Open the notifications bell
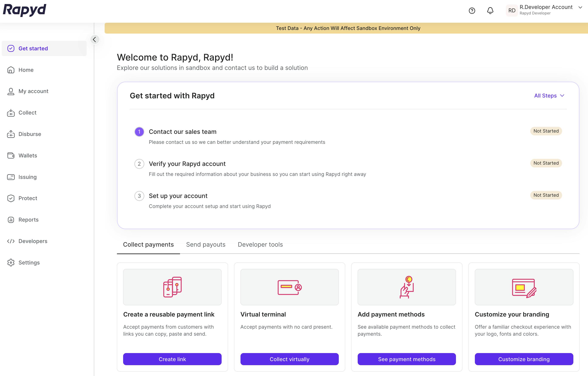588x376 pixels. [490, 10]
